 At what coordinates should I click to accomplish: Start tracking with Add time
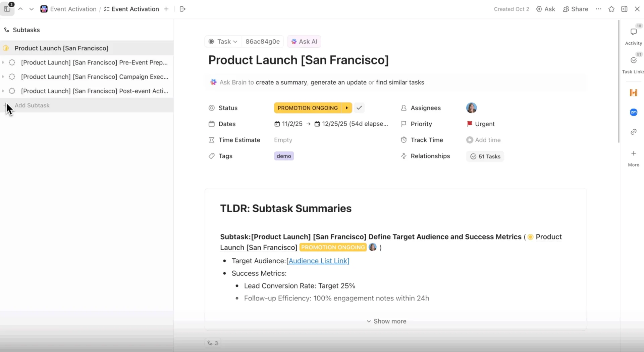(483, 140)
